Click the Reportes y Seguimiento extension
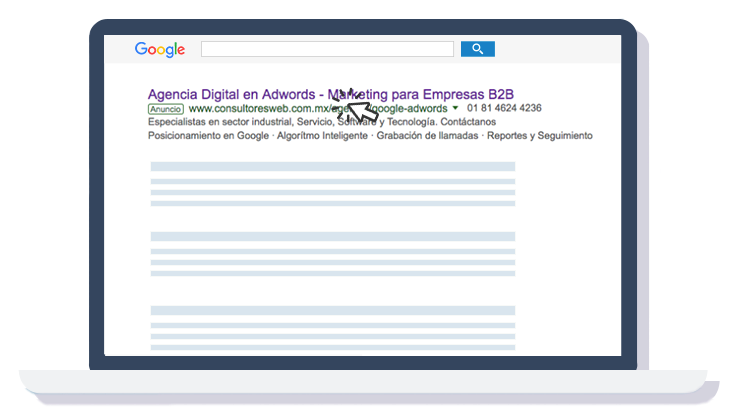Screen dimensions: 731x417 tap(540, 136)
